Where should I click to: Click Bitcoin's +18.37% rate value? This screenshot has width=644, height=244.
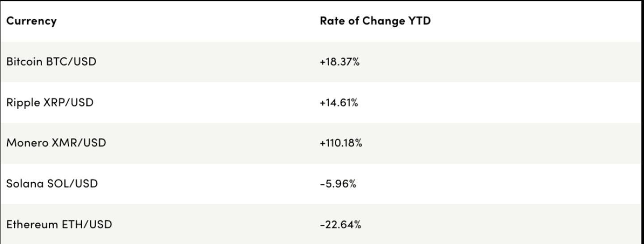coord(339,62)
